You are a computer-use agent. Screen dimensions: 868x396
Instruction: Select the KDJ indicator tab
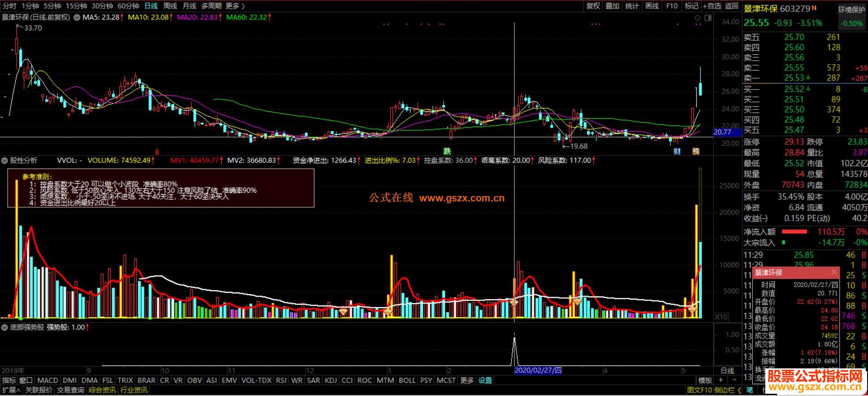(x=331, y=380)
